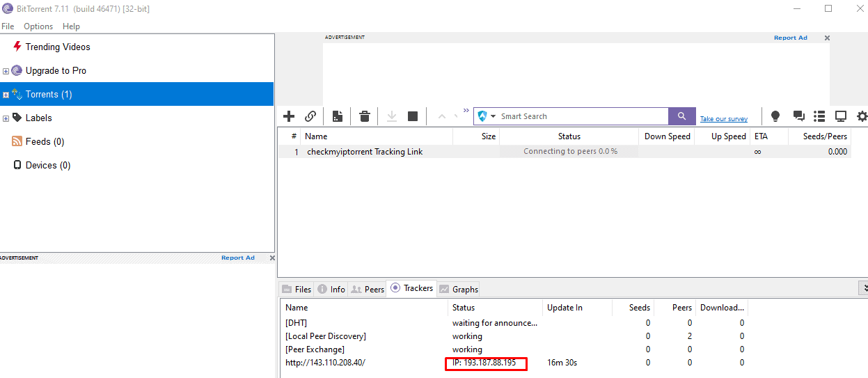Click inside the Smart Search field
The height and width of the screenshot is (378, 868).
(581, 116)
